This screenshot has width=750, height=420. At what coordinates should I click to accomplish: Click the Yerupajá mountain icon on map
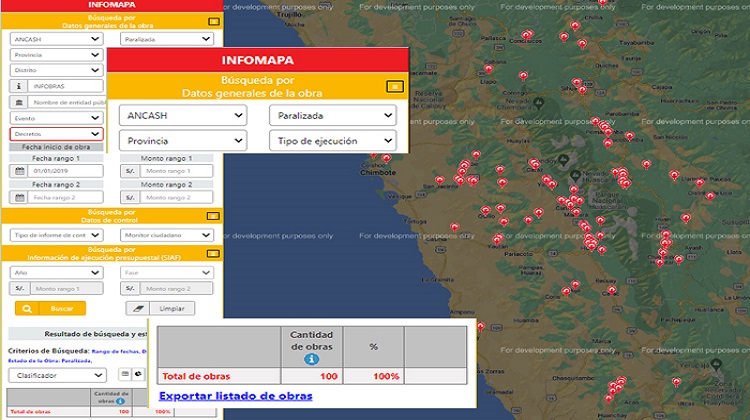pos(716,365)
